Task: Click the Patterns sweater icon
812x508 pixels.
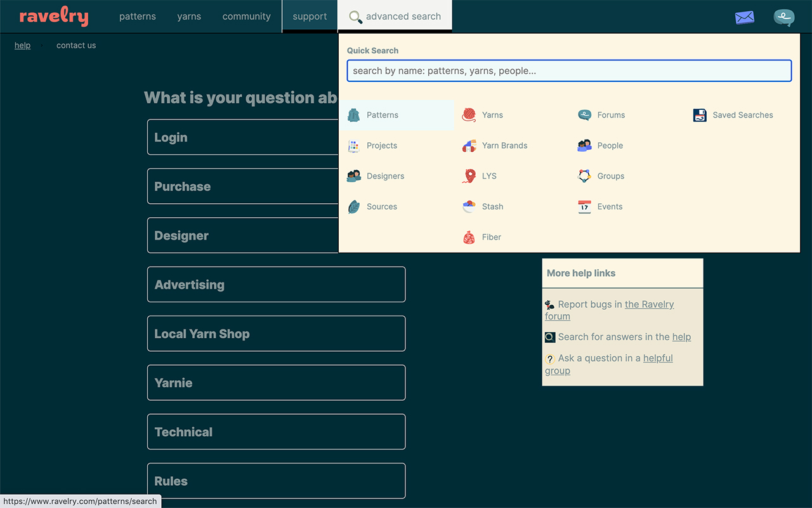Action: click(x=354, y=115)
